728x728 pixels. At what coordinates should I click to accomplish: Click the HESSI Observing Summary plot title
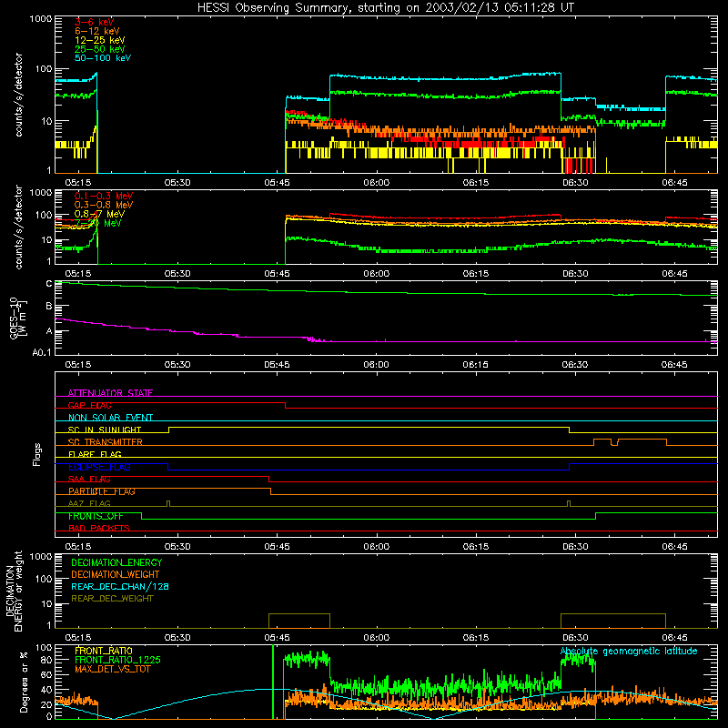pos(386,8)
